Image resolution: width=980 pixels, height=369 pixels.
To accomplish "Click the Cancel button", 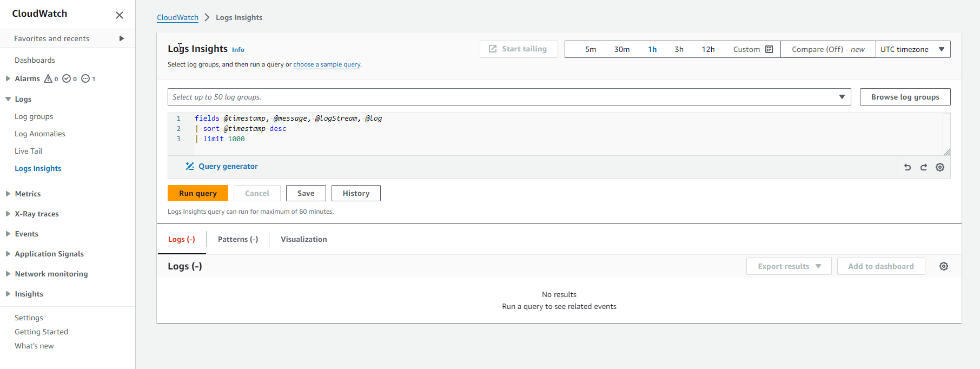I will pyautogui.click(x=257, y=193).
